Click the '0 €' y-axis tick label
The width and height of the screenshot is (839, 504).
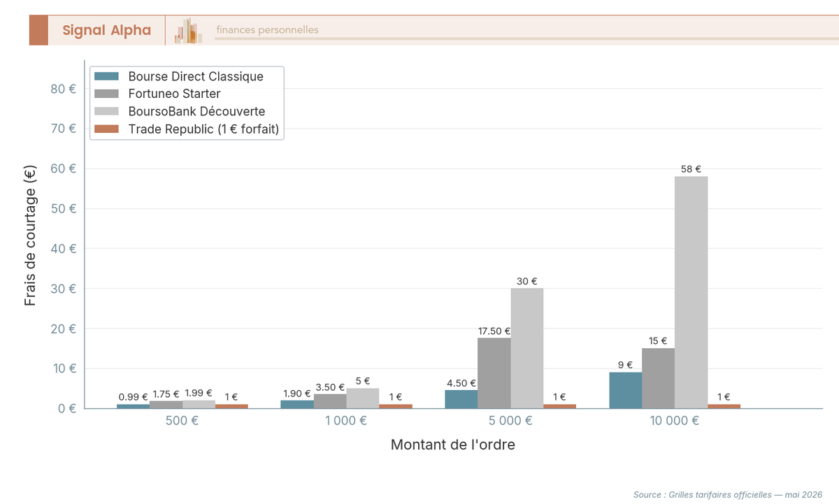(67, 409)
